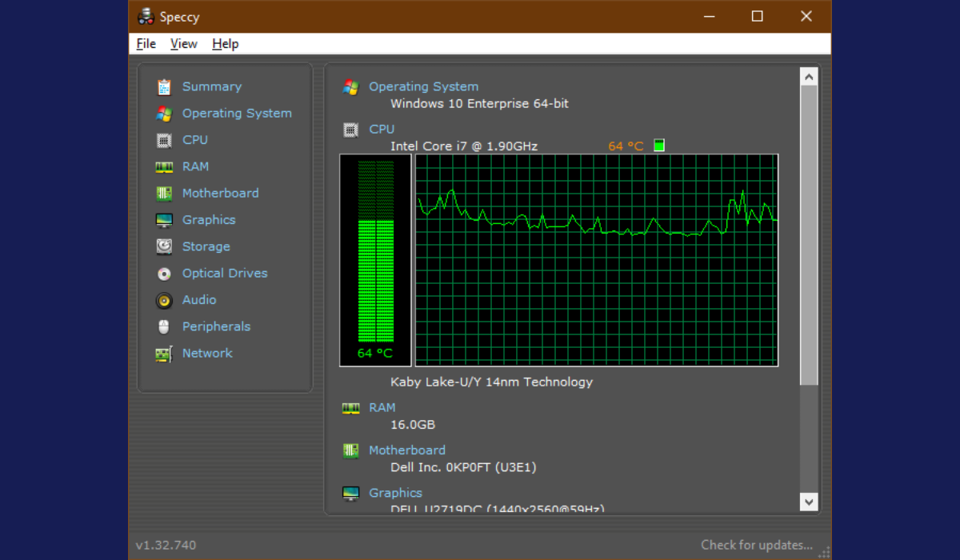Click the RAM icon above the 16.0GB value
The width and height of the screenshot is (960, 560).
point(350,408)
